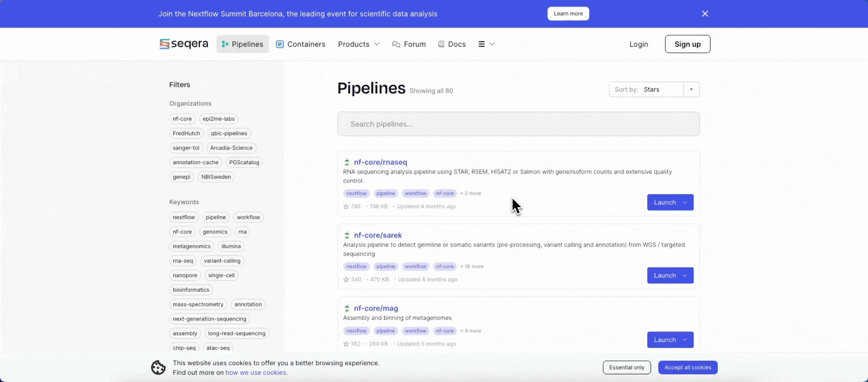The height and width of the screenshot is (382, 868).
Task: Open the hamburger menu icon
Action: click(481, 44)
